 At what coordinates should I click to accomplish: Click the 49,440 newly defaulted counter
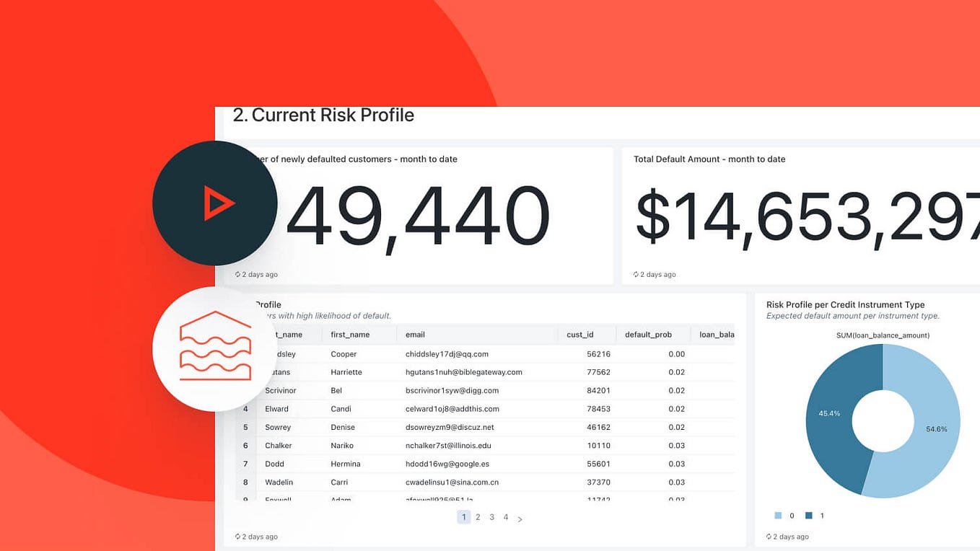(x=417, y=219)
